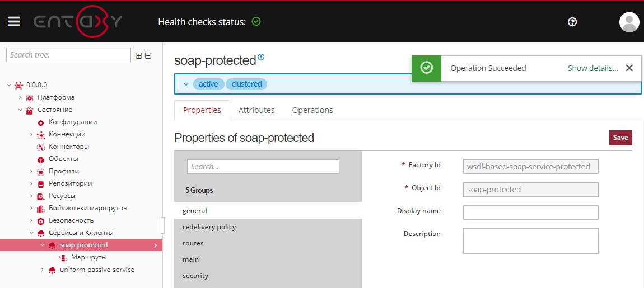The height and width of the screenshot is (288, 644).
Task: Select the redelivery policy group
Action: point(268,227)
